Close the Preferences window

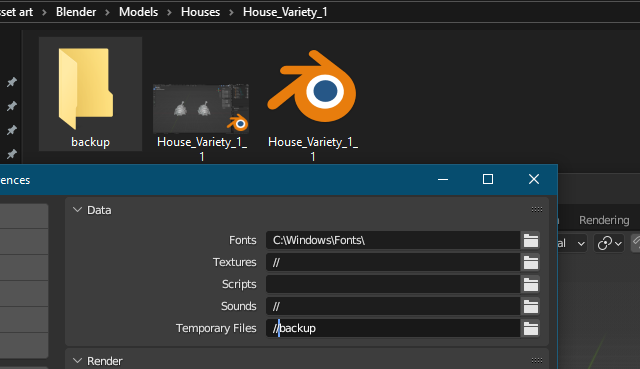(534, 180)
